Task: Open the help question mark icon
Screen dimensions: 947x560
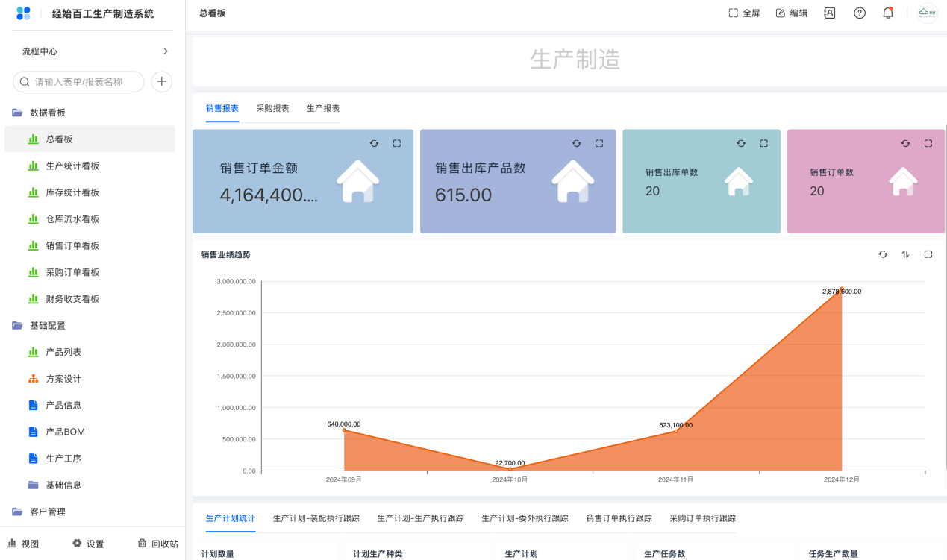Action: 859,13
